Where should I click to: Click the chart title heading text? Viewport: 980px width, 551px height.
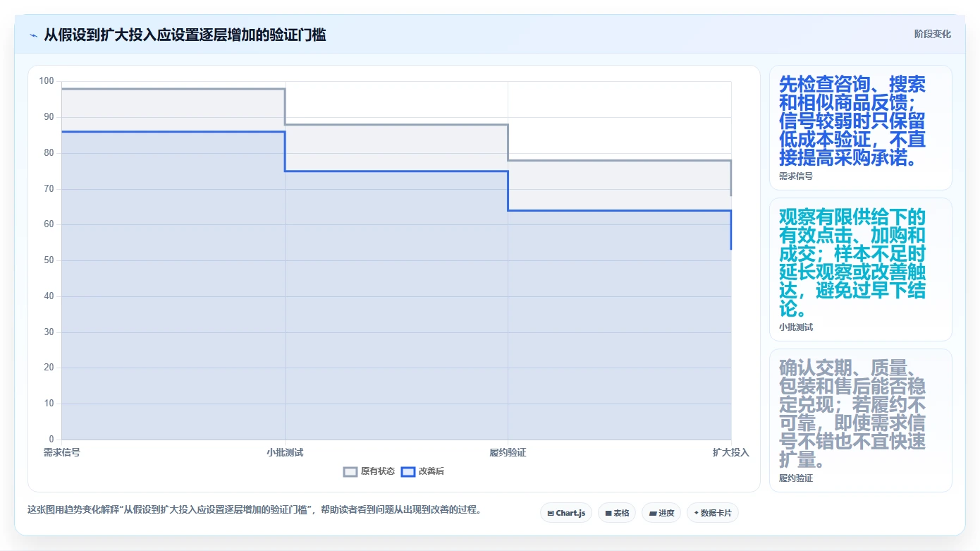coord(185,35)
